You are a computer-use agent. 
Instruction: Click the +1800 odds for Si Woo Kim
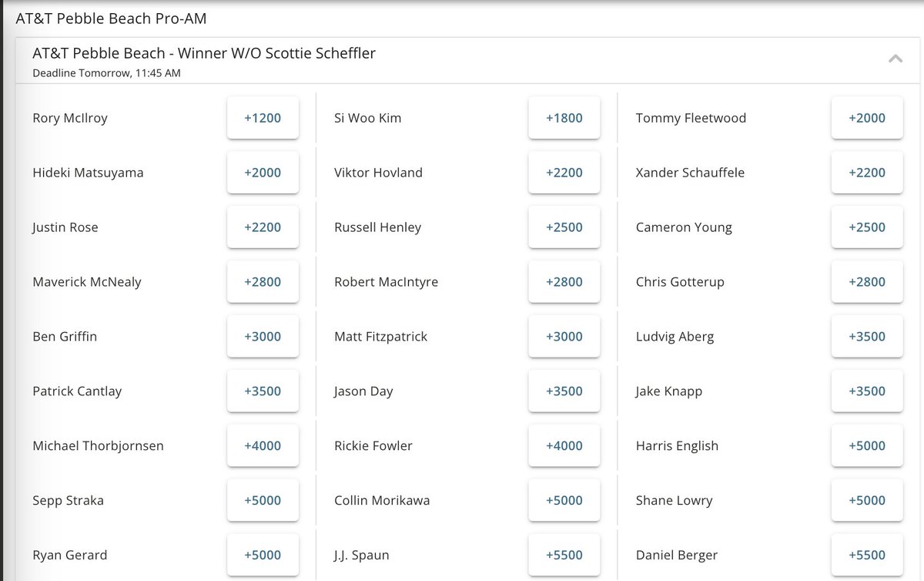[564, 117]
